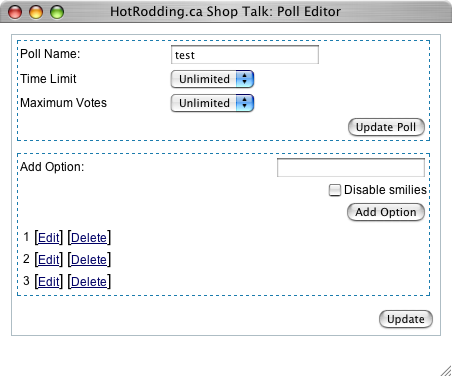Screen dimensions: 452x377
Task: Click the bottom Update button
Action: [x=406, y=319]
